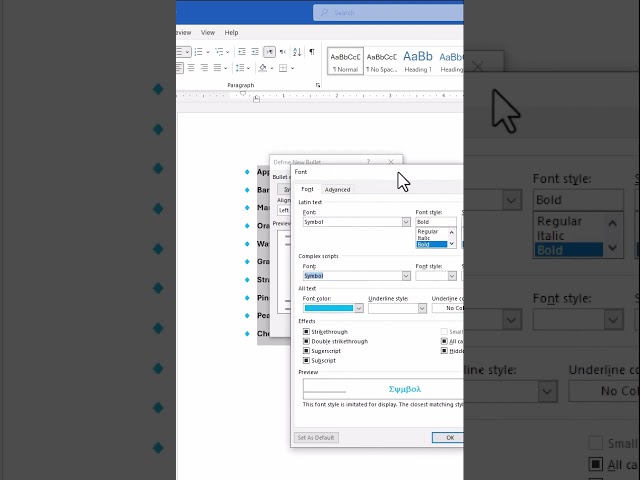Click the Search box in title bar

tap(388, 13)
